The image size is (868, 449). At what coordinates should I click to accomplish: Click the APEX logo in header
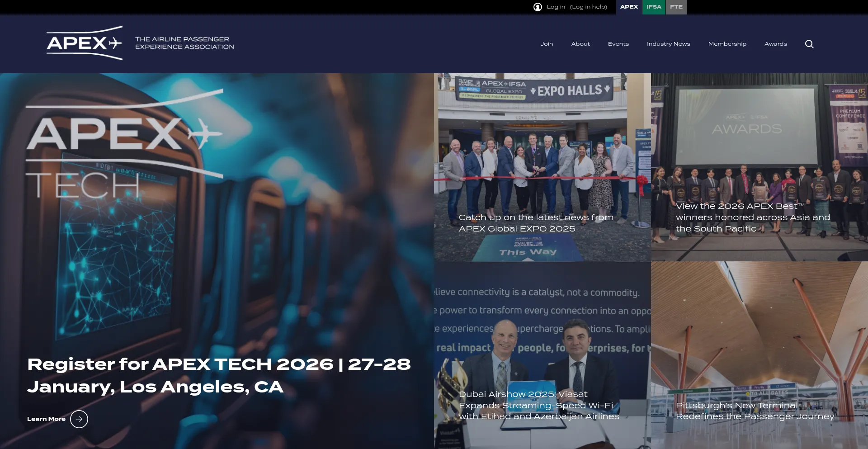click(x=85, y=43)
